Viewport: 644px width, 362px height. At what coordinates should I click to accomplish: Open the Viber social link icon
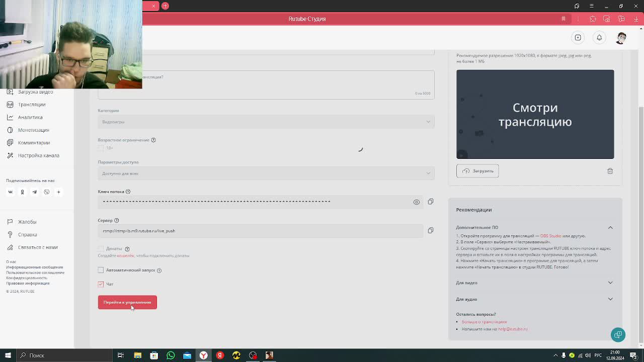pyautogui.click(x=46, y=192)
